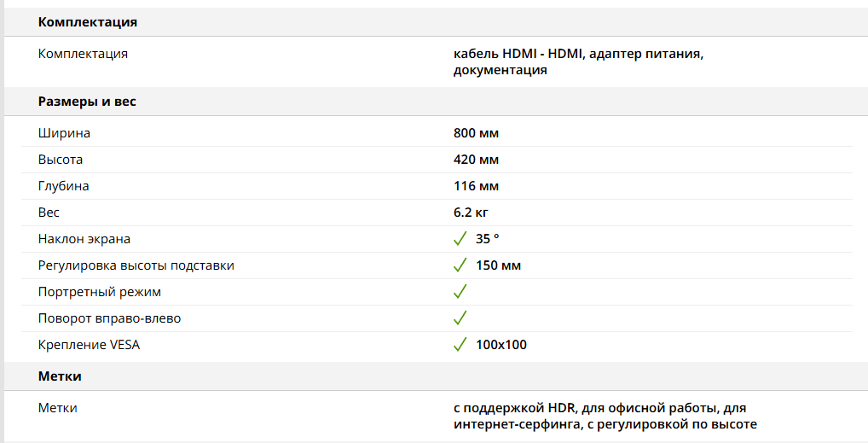The image size is (868, 443).
Task: Click checkmark beside 100x100 VESA value
Action: (460, 344)
